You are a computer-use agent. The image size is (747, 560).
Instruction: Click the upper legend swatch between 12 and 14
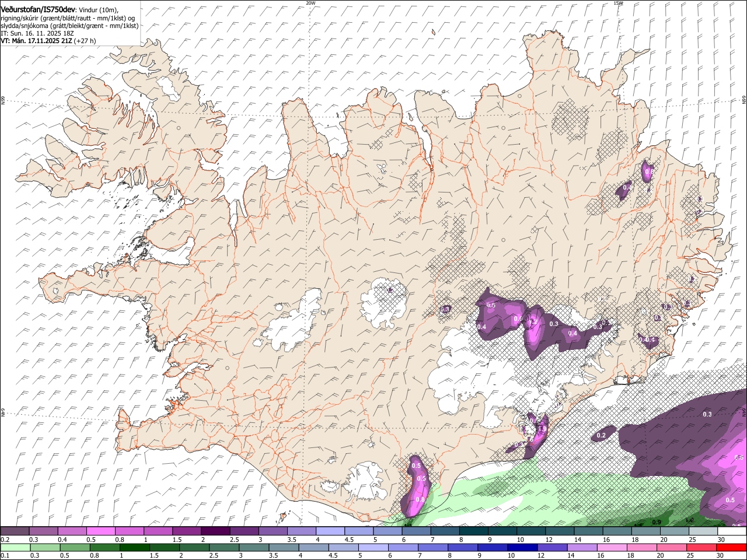[559, 531]
